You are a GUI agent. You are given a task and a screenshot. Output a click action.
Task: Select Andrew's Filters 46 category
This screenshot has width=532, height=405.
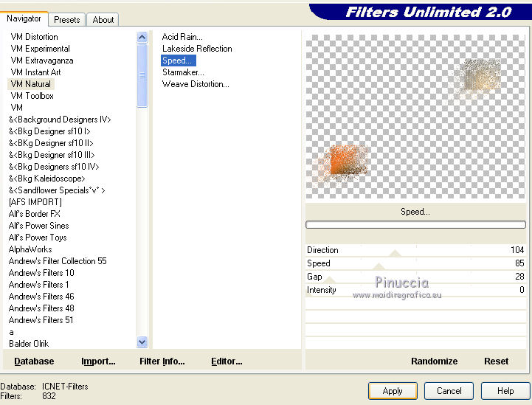[x=41, y=297]
